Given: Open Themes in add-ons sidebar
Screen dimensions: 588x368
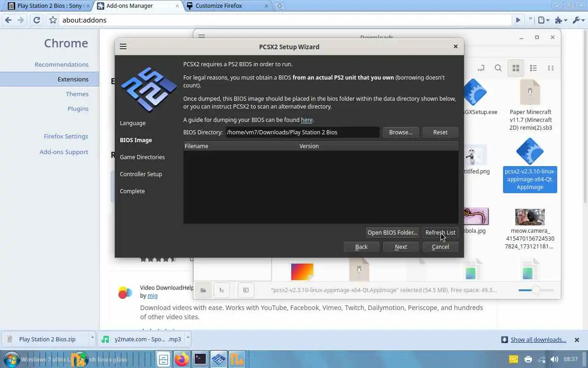Looking at the screenshot, I should [x=77, y=94].
